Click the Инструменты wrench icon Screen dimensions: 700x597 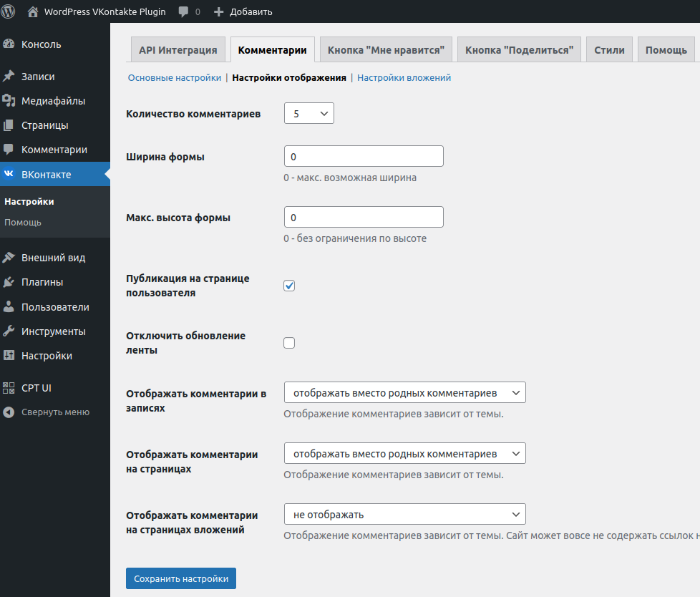[9, 331]
